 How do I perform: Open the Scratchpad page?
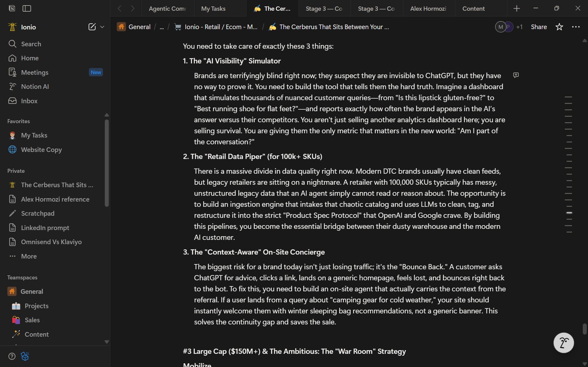point(55,213)
